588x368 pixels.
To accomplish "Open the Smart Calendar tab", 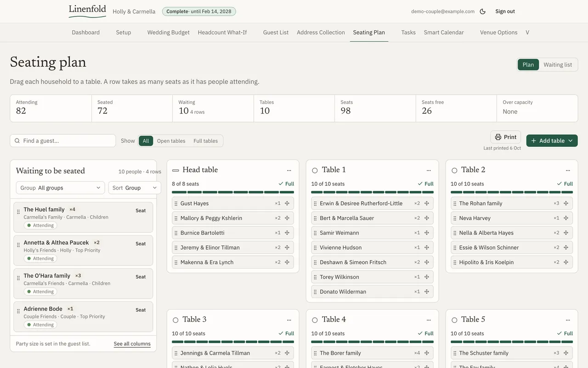I will click(x=444, y=32).
